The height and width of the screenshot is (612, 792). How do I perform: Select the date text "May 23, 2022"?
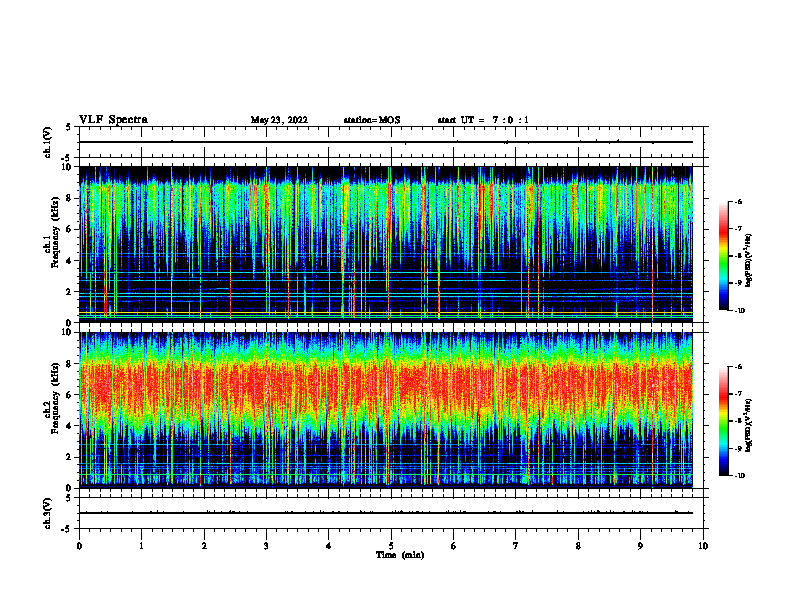pyautogui.click(x=279, y=120)
